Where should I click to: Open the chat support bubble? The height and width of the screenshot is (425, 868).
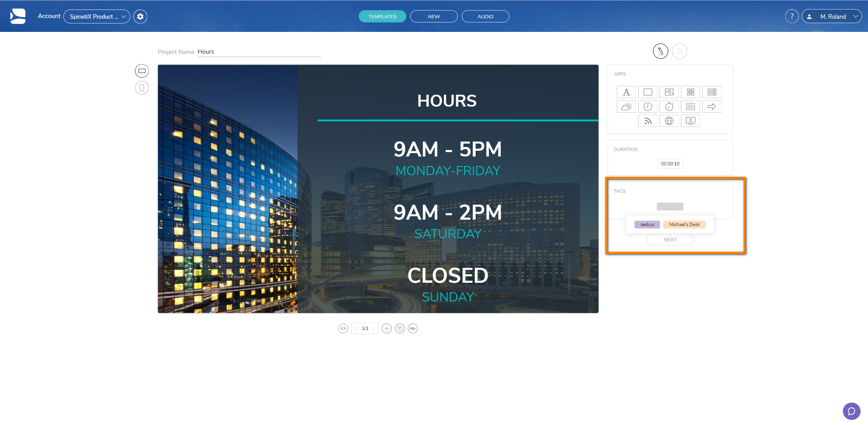[x=851, y=411]
